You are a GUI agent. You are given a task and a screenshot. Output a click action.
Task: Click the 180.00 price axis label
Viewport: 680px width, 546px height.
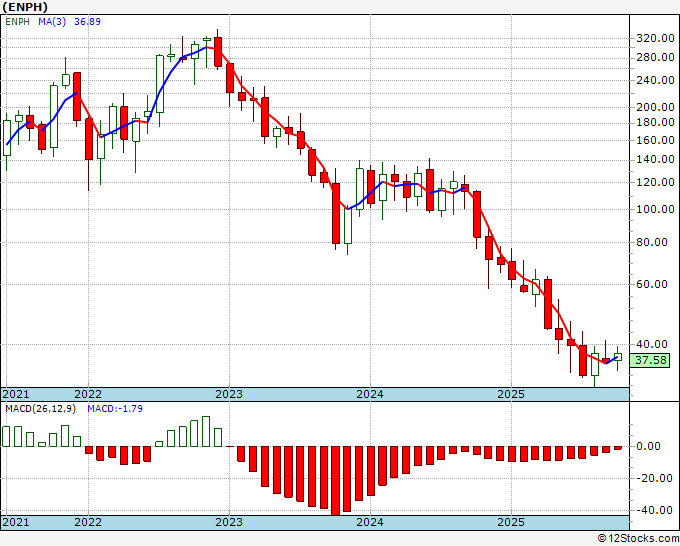[655, 122]
